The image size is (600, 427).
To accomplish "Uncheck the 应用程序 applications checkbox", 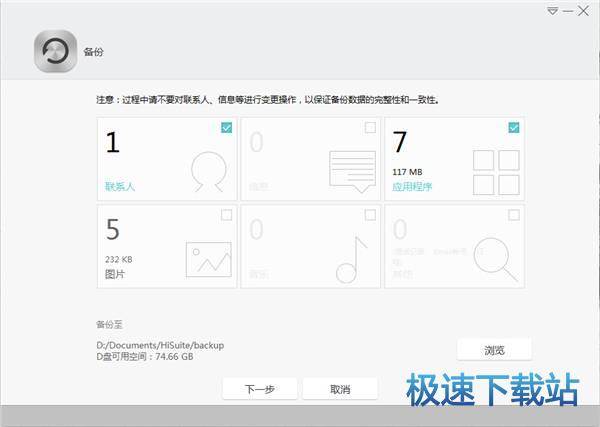I will pos(514,127).
